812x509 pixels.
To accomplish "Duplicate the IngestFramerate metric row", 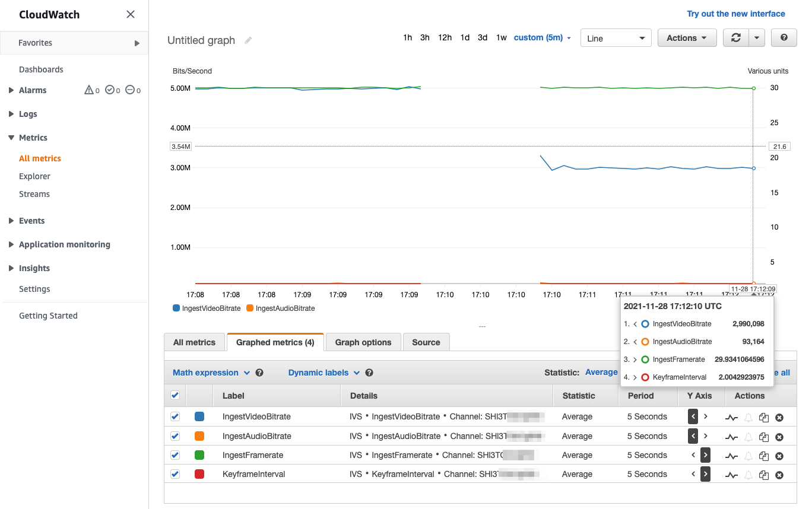I will click(x=764, y=456).
